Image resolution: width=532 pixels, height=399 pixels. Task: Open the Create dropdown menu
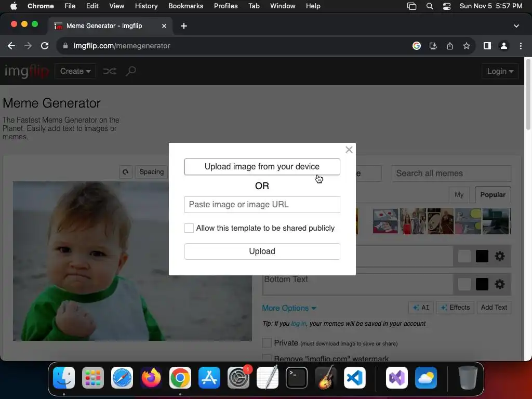[x=75, y=71]
